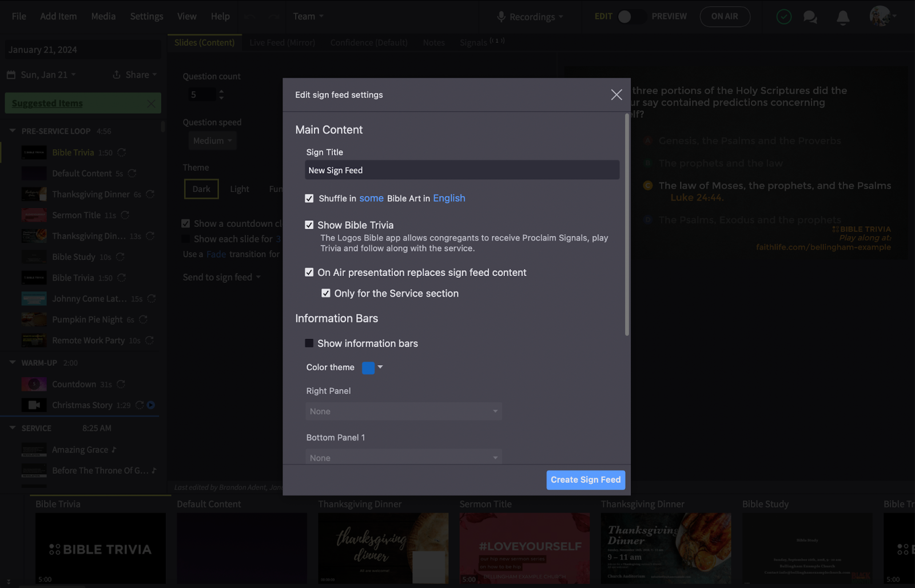Click the green sync status checkmark icon
Screen dimensions: 915x588
pyautogui.click(x=783, y=17)
